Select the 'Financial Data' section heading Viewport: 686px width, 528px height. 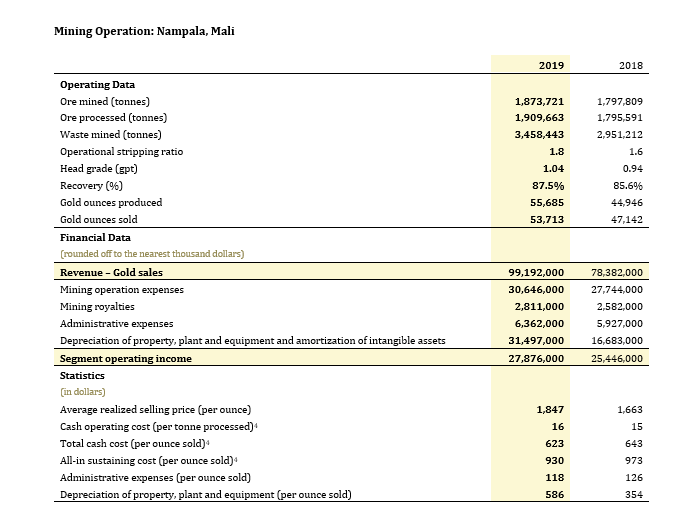click(95, 238)
